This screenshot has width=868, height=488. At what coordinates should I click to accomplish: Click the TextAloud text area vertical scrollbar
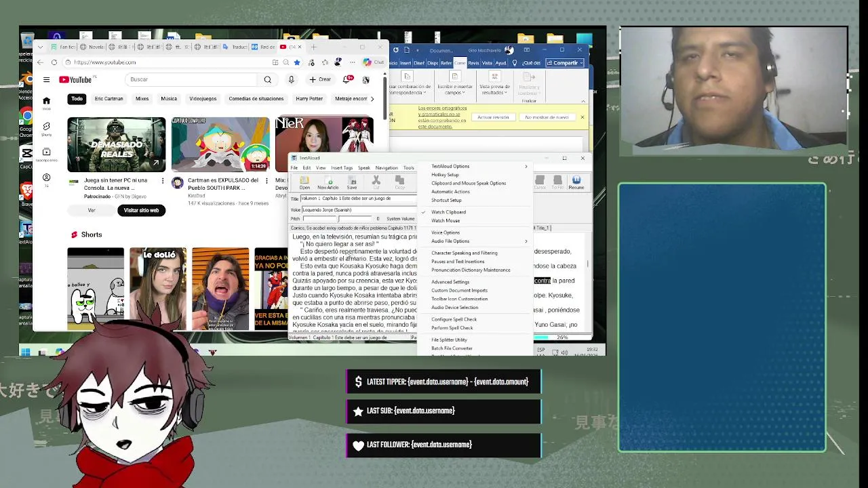(x=588, y=281)
